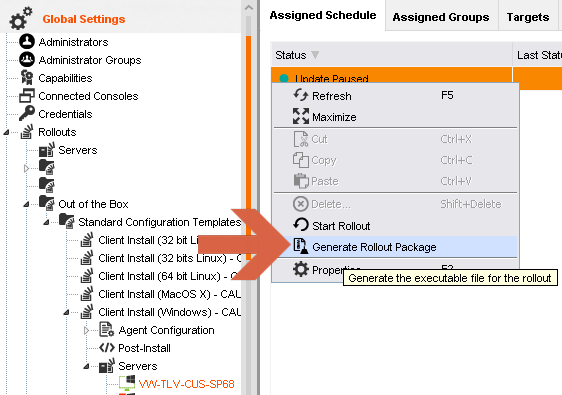Image resolution: width=562 pixels, height=395 pixels.
Task: Click the Connected Consoles windows icon
Action: [x=27, y=96]
